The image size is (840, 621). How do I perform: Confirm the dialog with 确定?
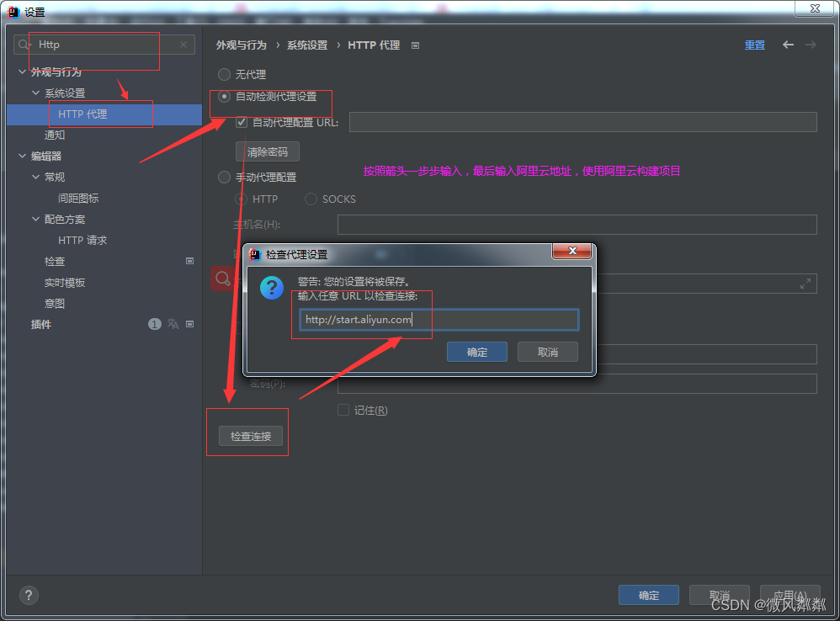pyautogui.click(x=476, y=352)
